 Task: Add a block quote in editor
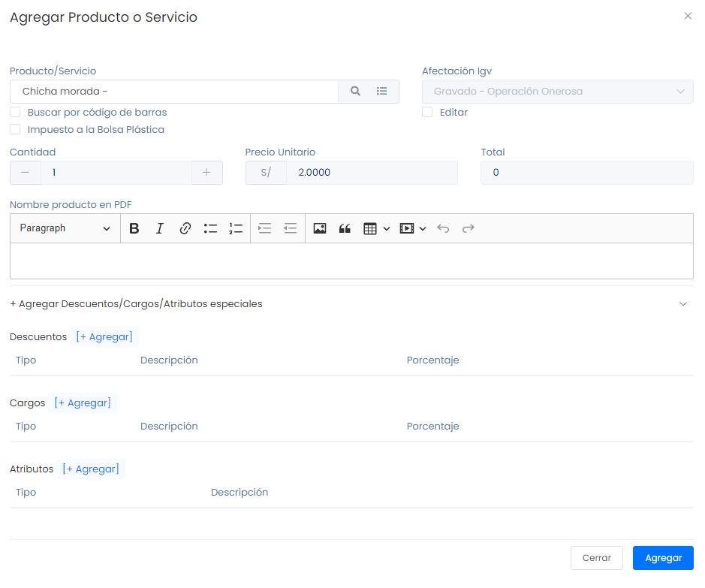click(345, 229)
